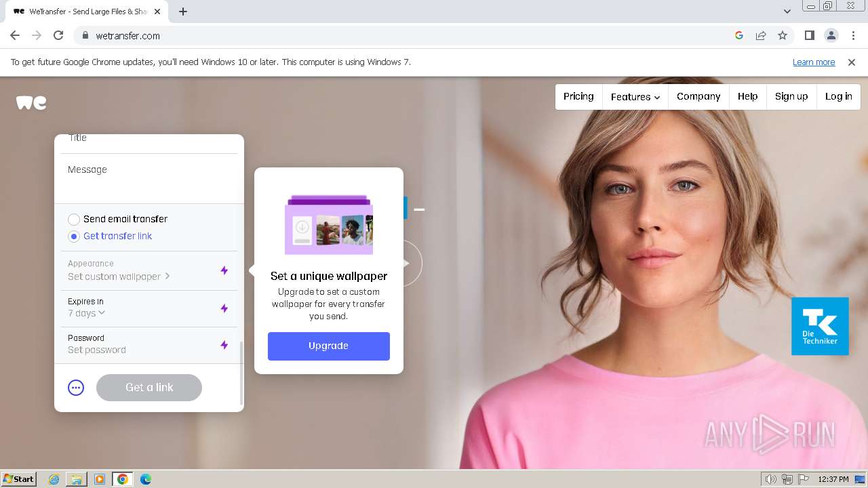Open Chrome three-dot menu
868x488 pixels.
(853, 35)
